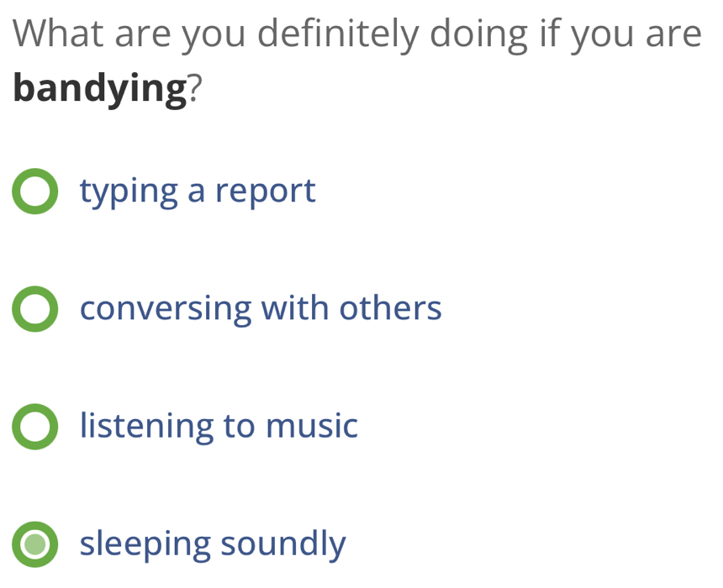Click the 'conversing with others' answer text

pos(260,309)
